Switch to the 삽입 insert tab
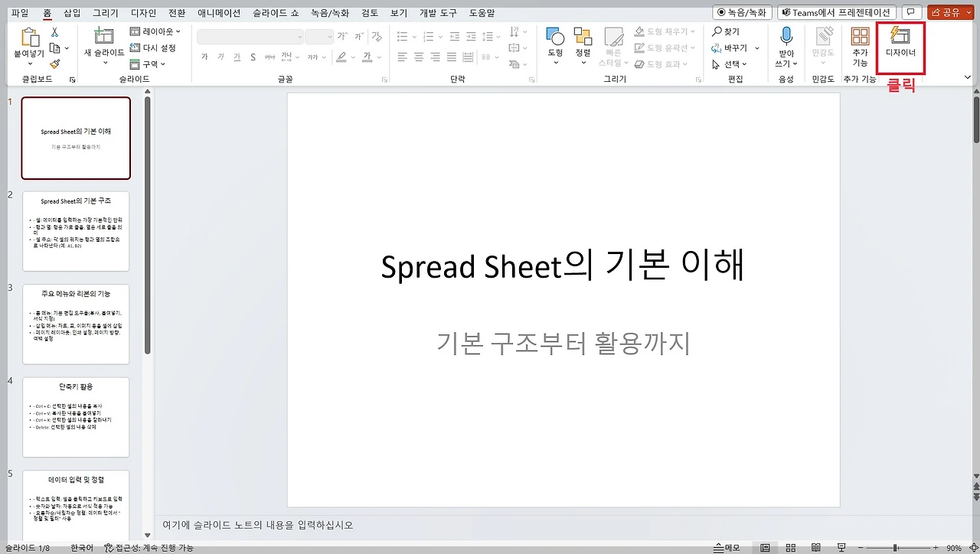This screenshot has height=554, width=980. point(72,13)
